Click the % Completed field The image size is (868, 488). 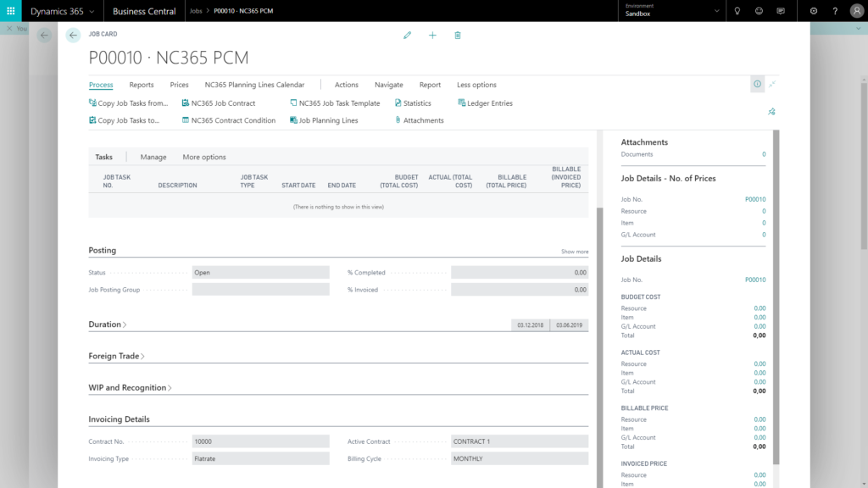click(x=520, y=272)
